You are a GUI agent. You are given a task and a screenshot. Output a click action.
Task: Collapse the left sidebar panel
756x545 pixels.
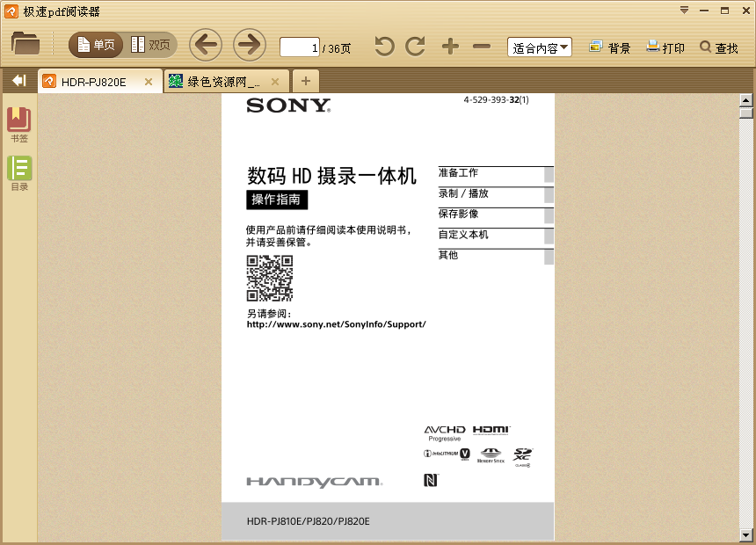(18, 80)
